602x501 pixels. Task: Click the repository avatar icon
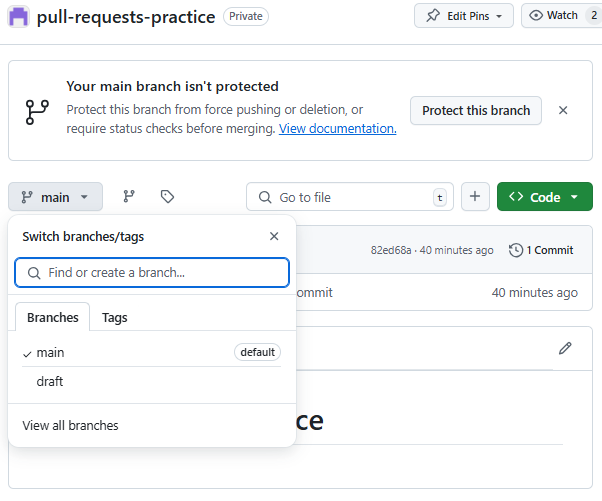coord(18,17)
